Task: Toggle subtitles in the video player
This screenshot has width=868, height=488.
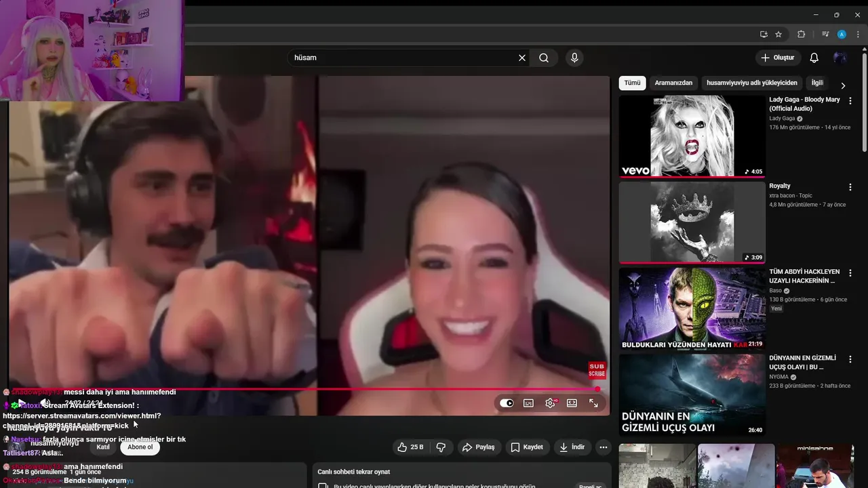Action: pos(528,403)
